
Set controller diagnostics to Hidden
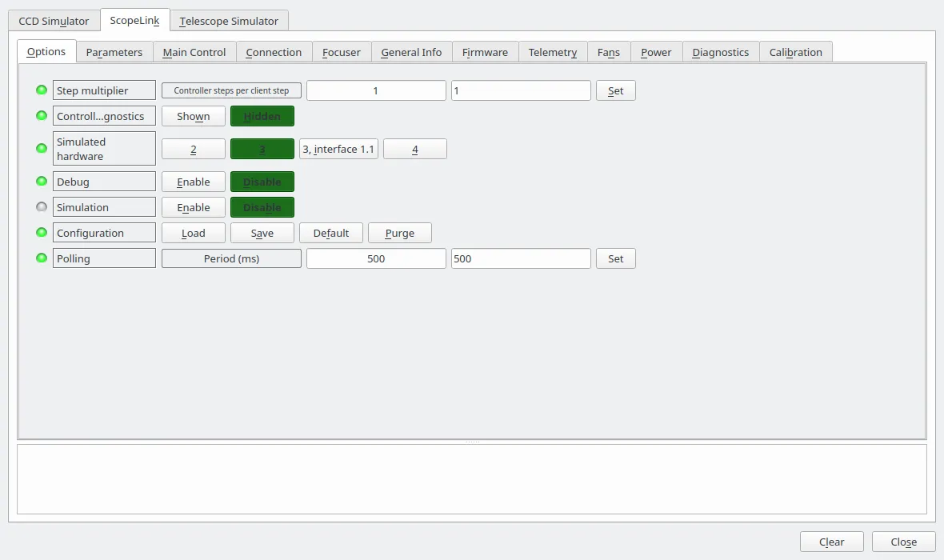262,116
